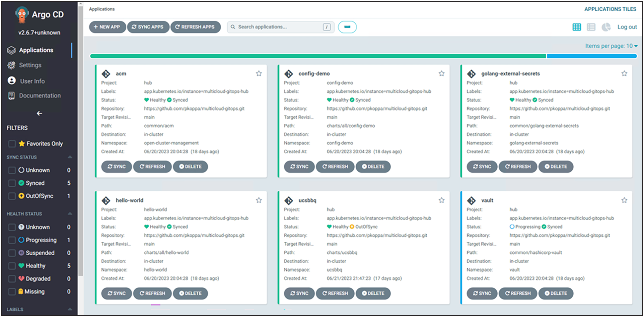Image resolution: width=644 pixels, height=317 pixels.
Task: Click the User Info avatar icon
Action: (x=12, y=81)
